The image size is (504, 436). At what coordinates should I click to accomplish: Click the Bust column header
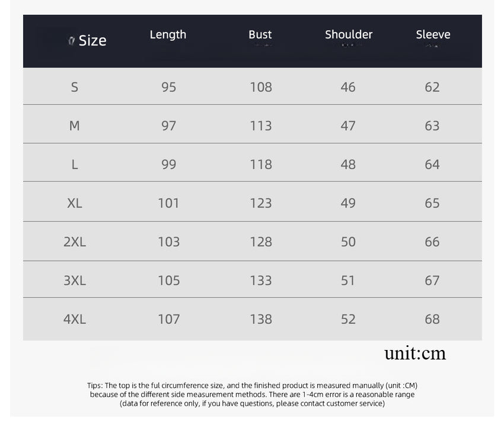point(260,34)
